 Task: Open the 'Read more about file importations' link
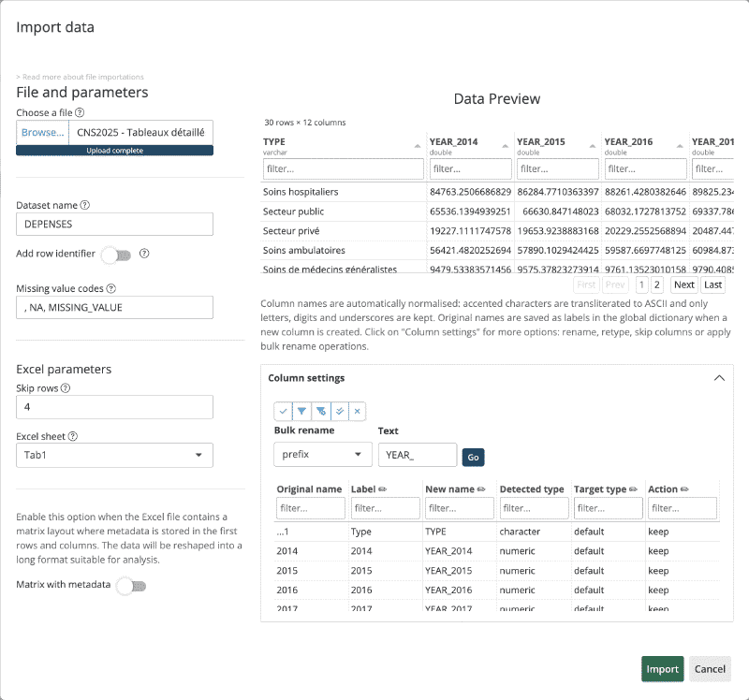(79, 76)
